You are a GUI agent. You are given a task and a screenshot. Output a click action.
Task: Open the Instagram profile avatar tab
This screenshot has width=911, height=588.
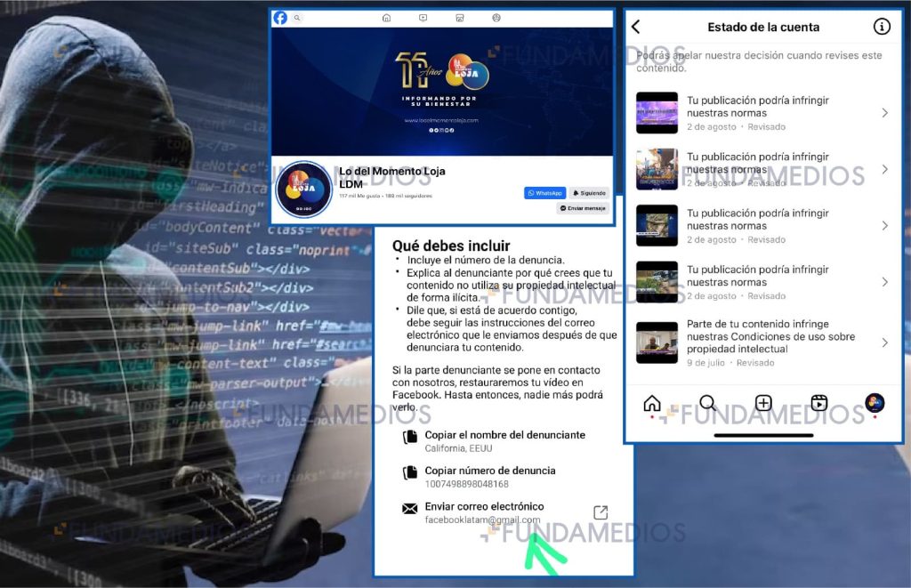[x=875, y=403]
